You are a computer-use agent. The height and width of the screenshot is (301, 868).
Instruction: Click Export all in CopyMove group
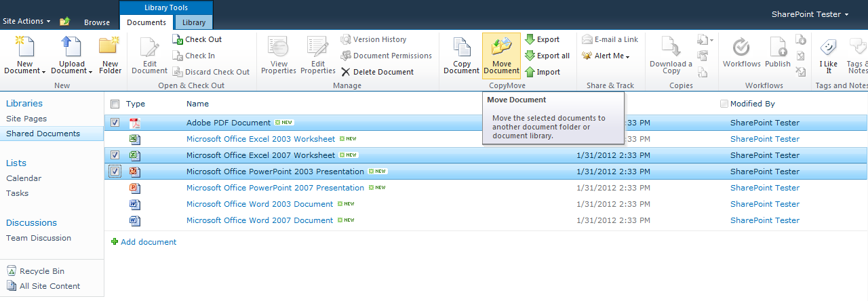[x=547, y=56]
